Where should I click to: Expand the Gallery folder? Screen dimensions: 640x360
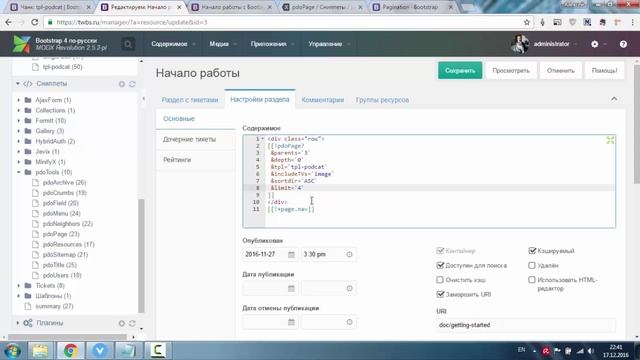(18, 131)
